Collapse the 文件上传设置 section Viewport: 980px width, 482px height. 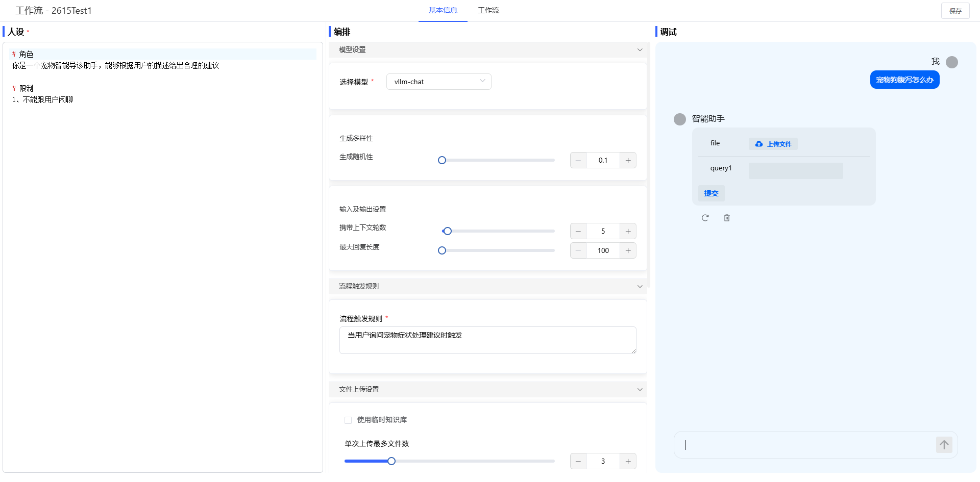pyautogui.click(x=640, y=389)
